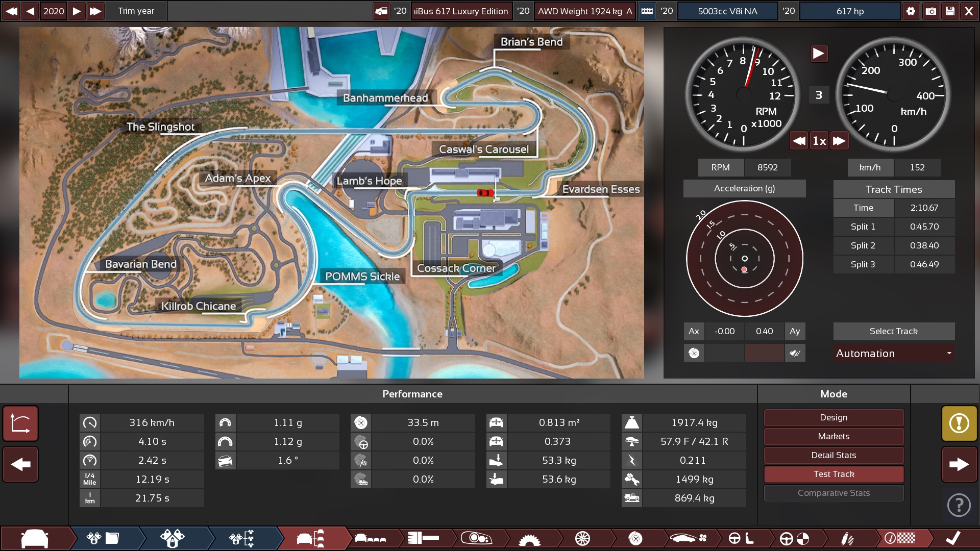Open the car model tab
Image resolution: width=980 pixels, height=551 pixels.
point(35,538)
